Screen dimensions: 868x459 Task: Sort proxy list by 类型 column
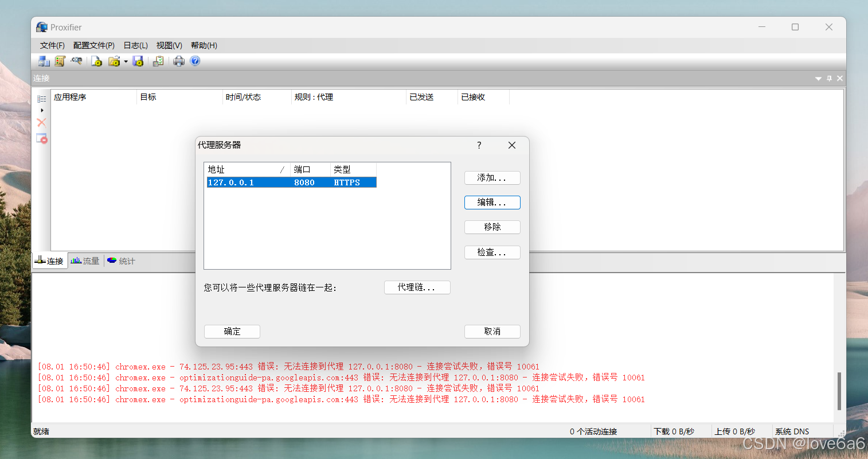point(353,169)
